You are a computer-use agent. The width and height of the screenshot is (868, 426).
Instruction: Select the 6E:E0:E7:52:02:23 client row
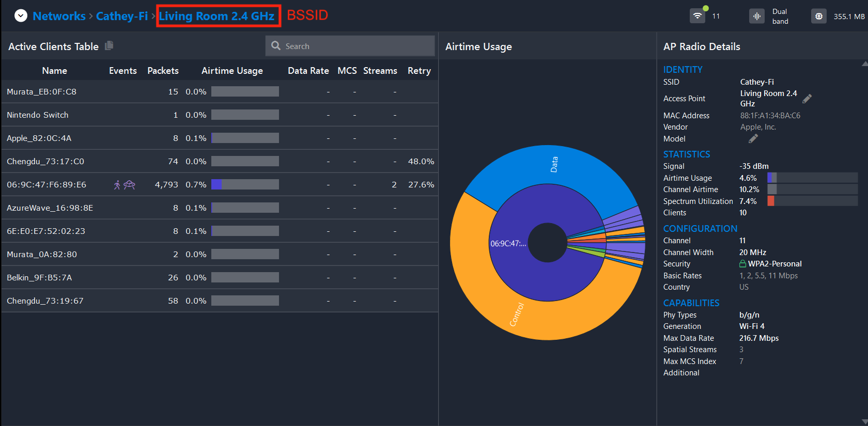coord(220,231)
